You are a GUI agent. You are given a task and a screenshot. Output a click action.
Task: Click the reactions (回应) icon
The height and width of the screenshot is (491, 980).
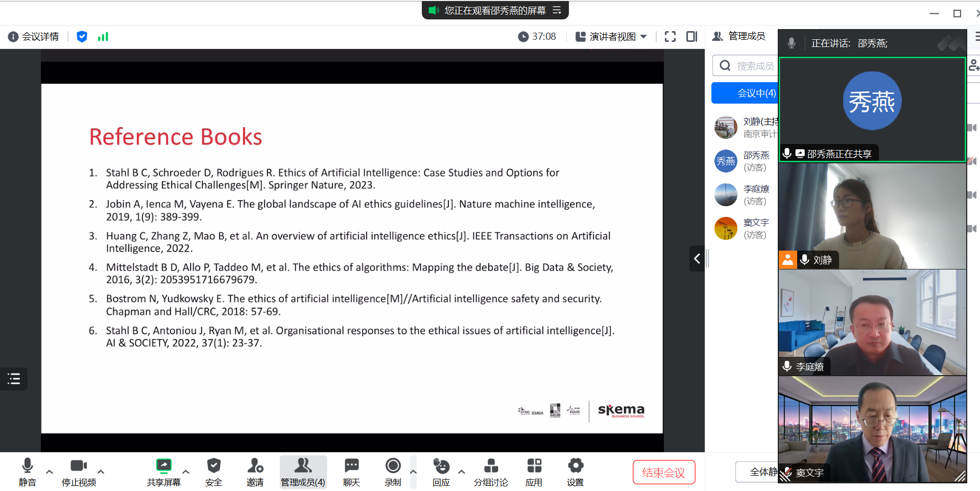441,472
